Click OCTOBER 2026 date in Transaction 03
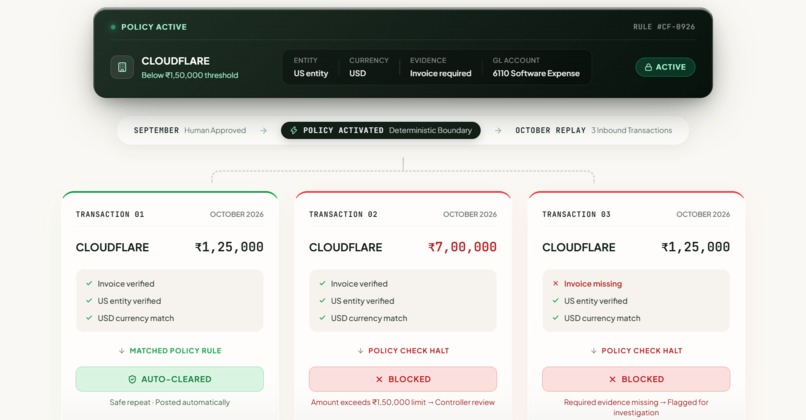 [x=703, y=214]
